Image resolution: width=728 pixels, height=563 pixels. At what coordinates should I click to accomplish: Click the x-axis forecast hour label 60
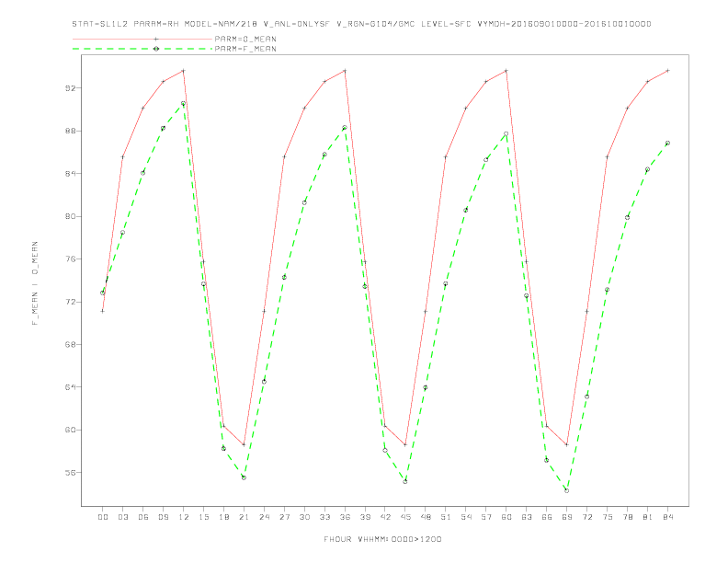point(506,517)
